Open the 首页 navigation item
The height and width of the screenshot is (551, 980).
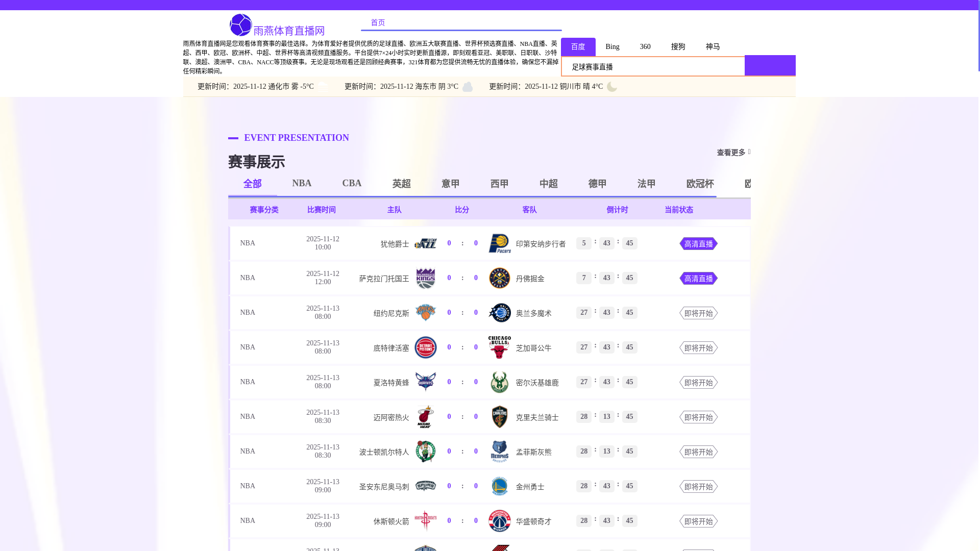(378, 22)
